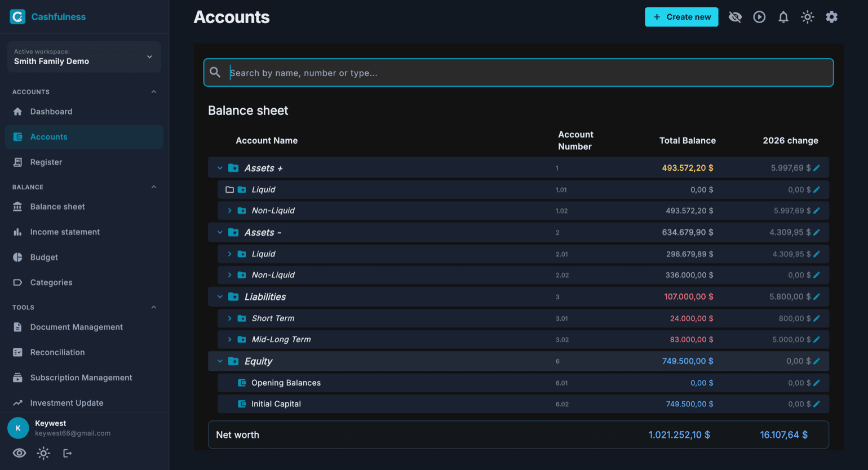This screenshot has width=868, height=470.
Task: Toggle light theme sun icon in header
Action: pyautogui.click(x=808, y=17)
